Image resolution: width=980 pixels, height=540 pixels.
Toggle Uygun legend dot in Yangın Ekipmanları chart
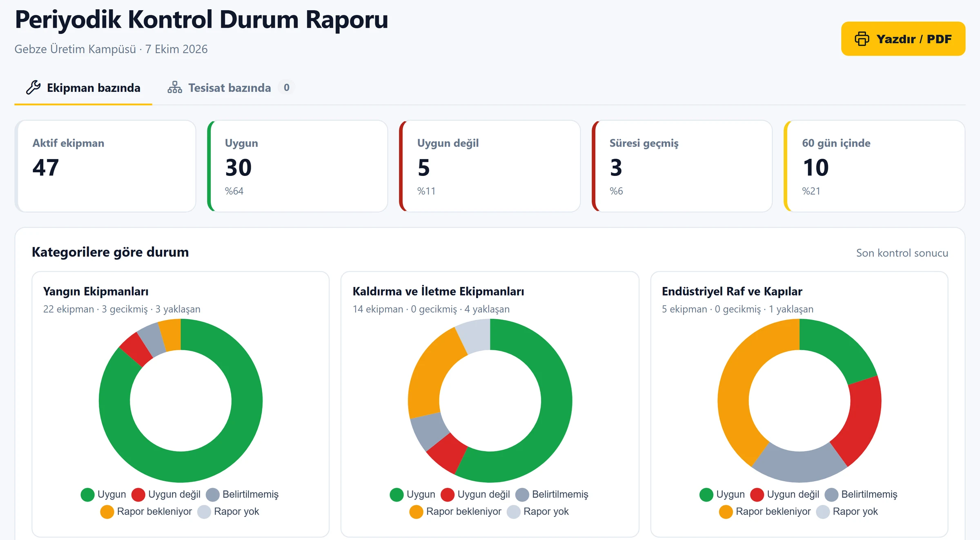87,494
